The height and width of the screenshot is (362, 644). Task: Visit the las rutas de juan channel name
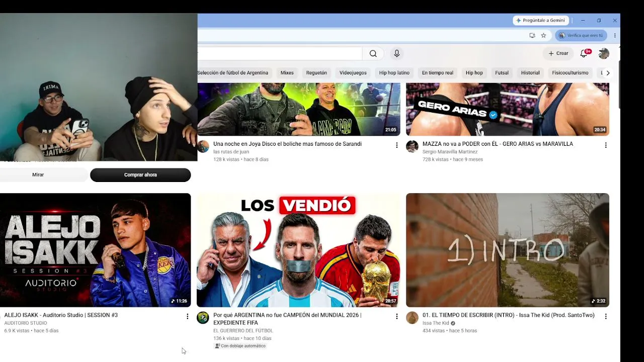231,152
